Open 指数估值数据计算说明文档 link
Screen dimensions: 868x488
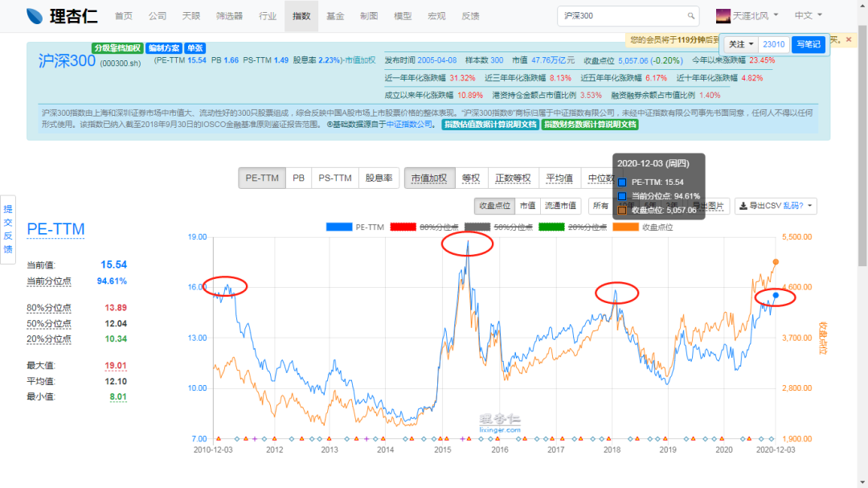point(490,125)
